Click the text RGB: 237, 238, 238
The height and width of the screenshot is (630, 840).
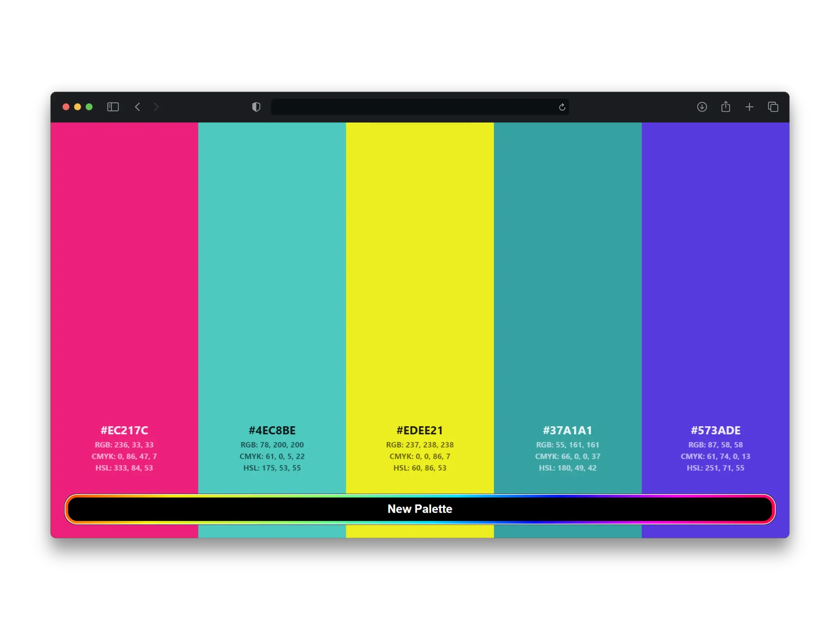420,445
